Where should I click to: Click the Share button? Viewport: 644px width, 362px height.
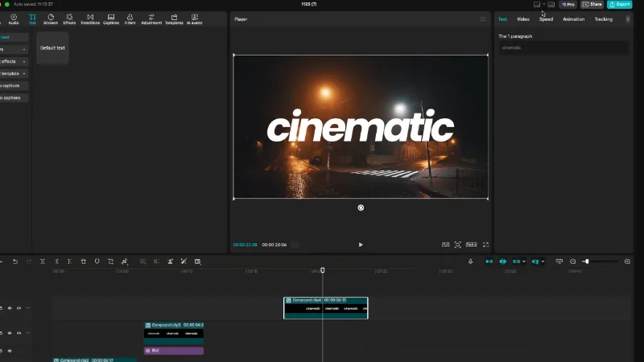pyautogui.click(x=592, y=4)
